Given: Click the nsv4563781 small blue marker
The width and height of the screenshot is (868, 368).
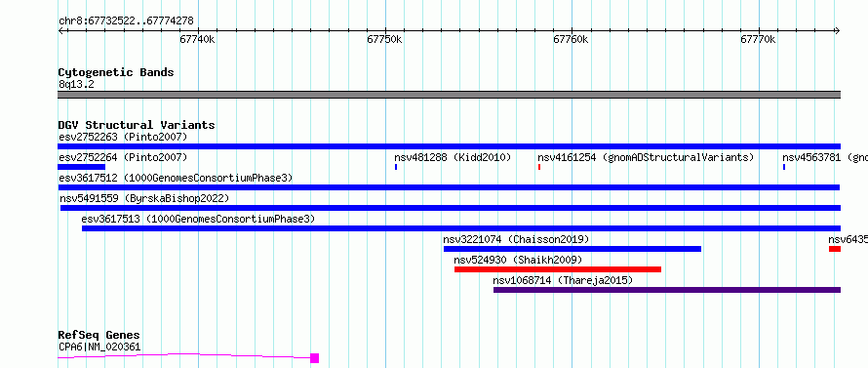Looking at the screenshot, I should click(x=784, y=167).
